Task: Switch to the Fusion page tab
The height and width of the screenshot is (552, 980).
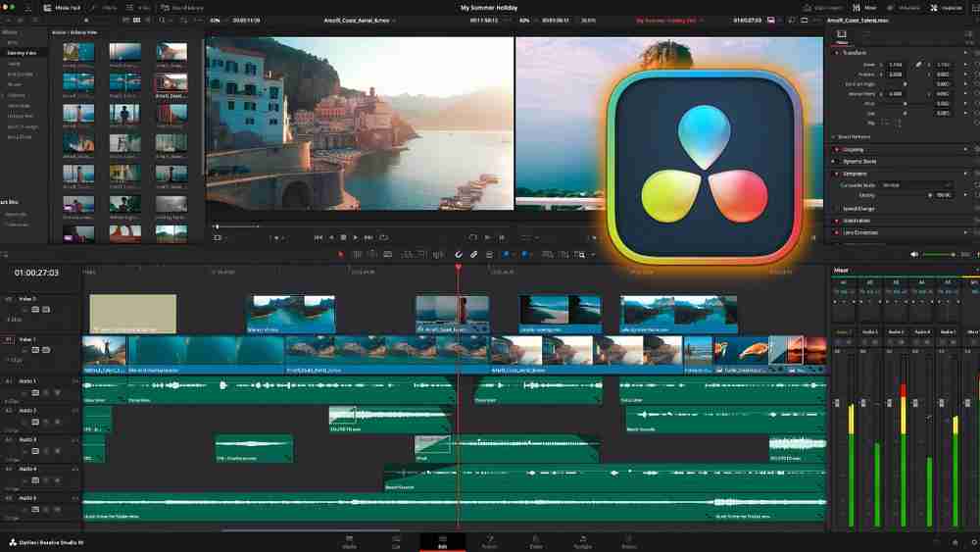Action: click(489, 541)
